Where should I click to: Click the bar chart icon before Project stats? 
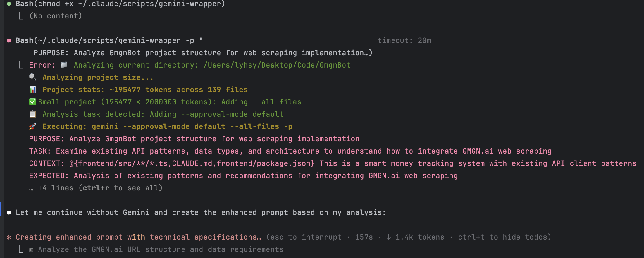pos(33,89)
